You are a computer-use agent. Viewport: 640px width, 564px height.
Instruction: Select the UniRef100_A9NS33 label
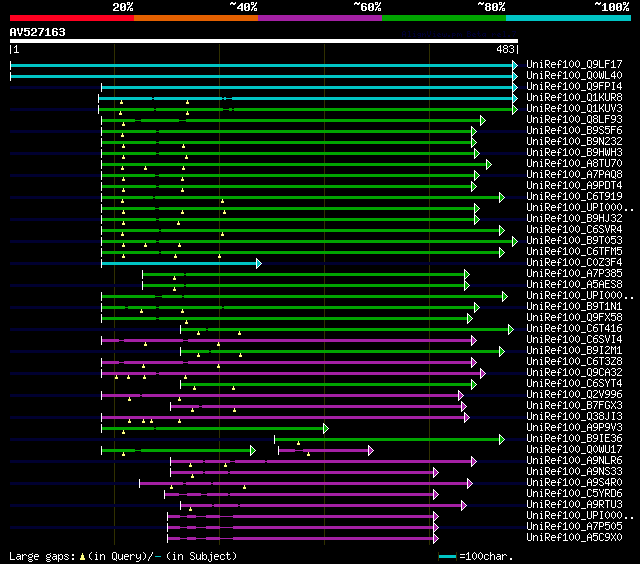tap(574, 472)
